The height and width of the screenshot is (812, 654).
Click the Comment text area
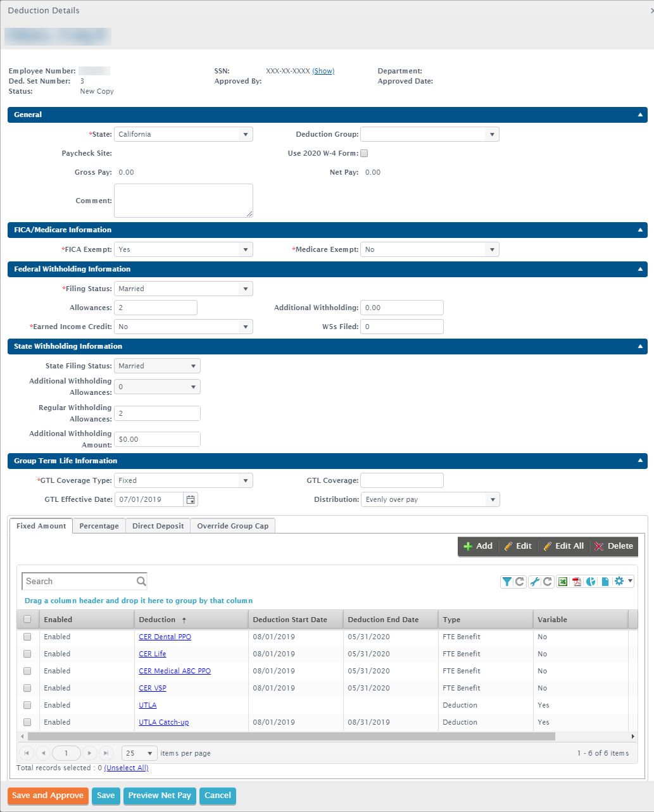click(x=183, y=201)
